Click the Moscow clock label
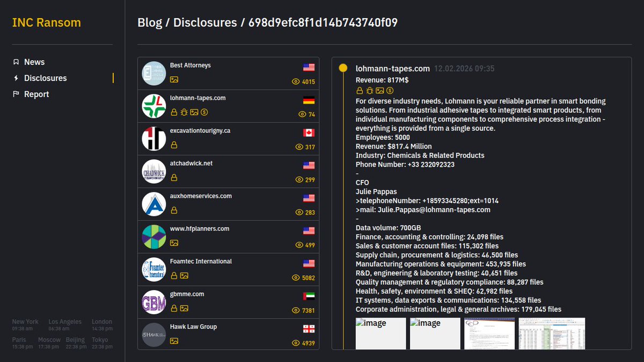The width and height of the screenshot is (644, 362). [49, 340]
